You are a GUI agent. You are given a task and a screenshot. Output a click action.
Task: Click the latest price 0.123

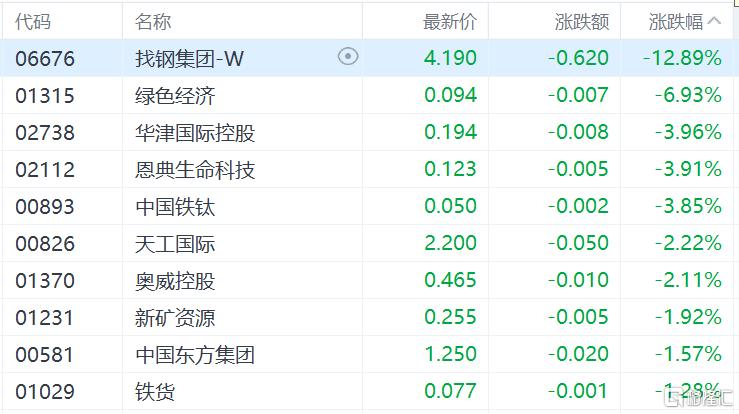tap(451, 169)
